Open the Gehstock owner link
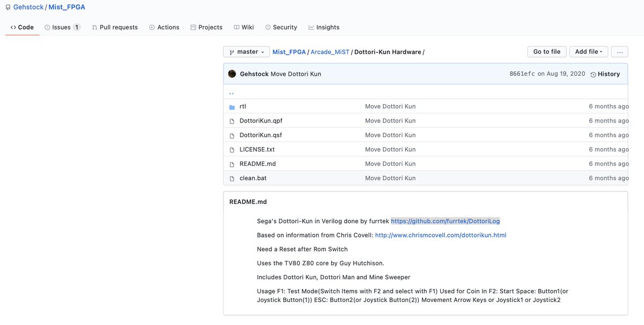The height and width of the screenshot is (325, 644). point(28,8)
